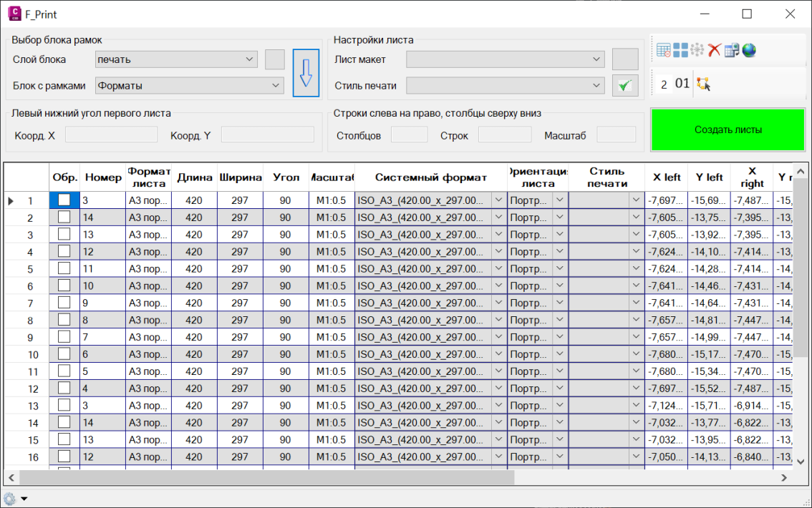Screen dimensions: 812x508
Task: Click the node selection cursor icon
Action: [x=704, y=84]
